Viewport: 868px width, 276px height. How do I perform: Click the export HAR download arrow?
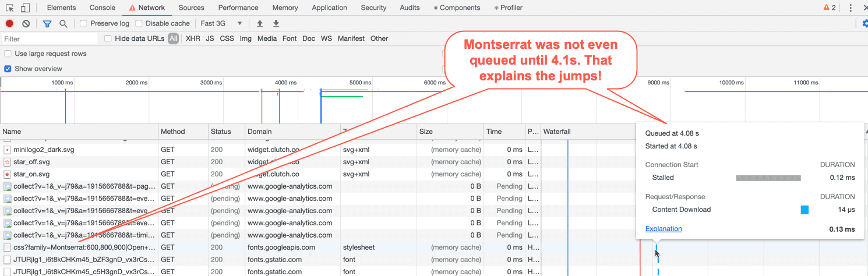point(276,23)
